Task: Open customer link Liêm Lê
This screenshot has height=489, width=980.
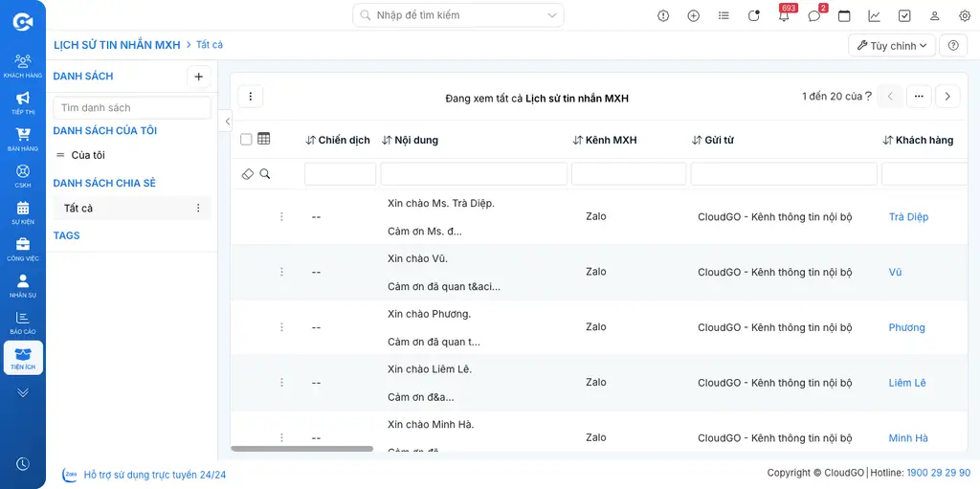Action: (x=907, y=383)
